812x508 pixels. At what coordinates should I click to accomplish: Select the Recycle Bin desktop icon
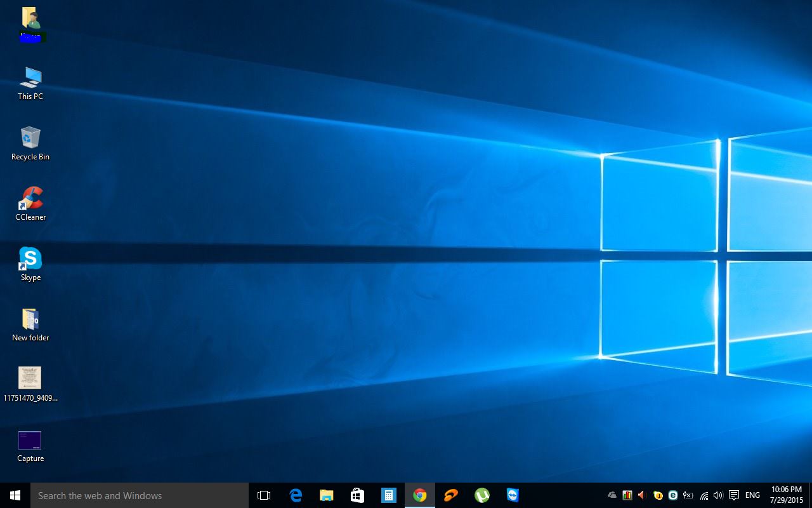pos(30,144)
